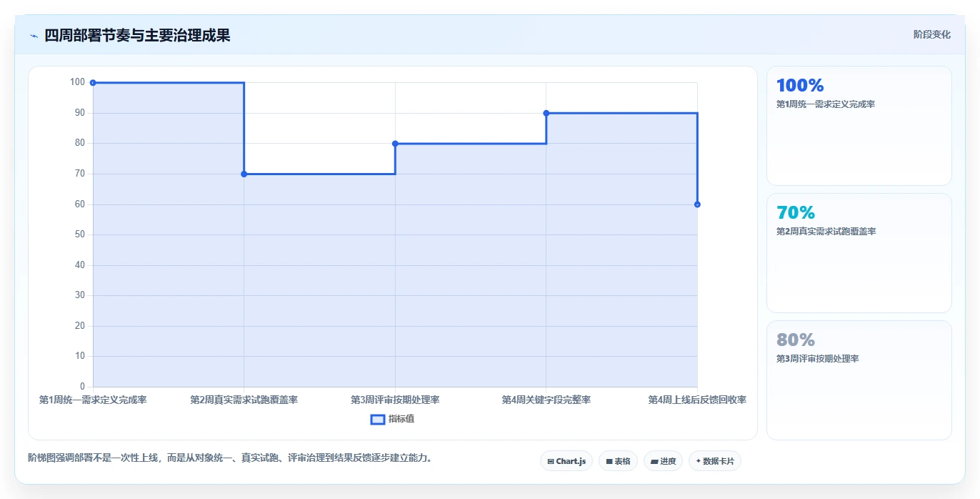Screen dimensions: 980x499
Task: Click the 阶段变化 label in the header
Action: (931, 34)
